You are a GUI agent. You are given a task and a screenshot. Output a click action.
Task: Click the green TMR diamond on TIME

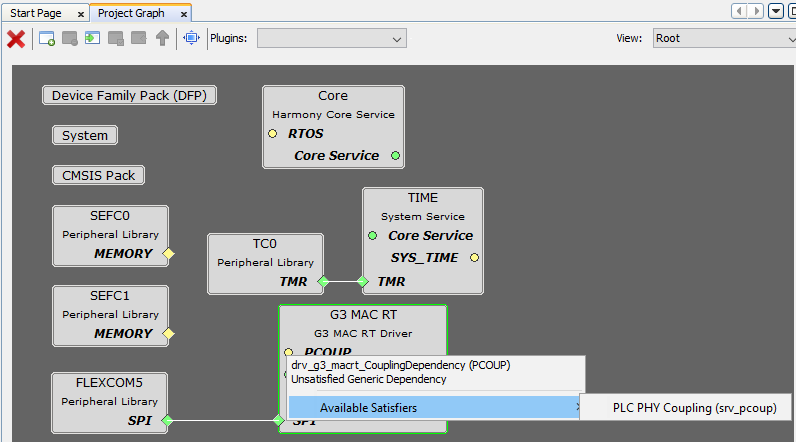click(362, 281)
